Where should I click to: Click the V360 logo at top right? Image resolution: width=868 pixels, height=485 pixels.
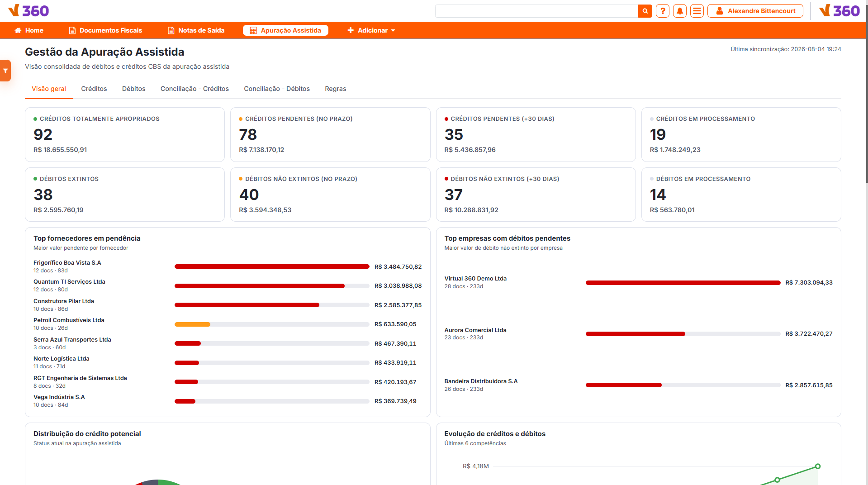pos(840,10)
